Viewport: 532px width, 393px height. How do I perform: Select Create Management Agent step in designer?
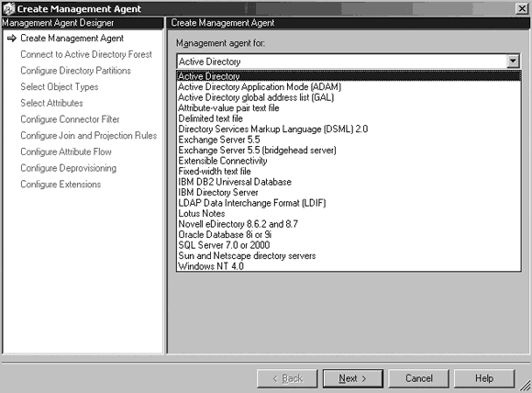[72, 38]
